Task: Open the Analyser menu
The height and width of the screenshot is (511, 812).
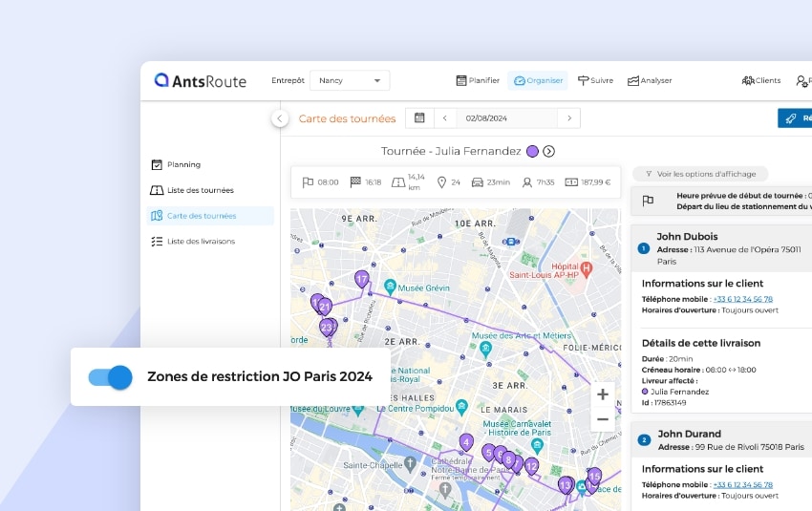Action: pyautogui.click(x=650, y=81)
